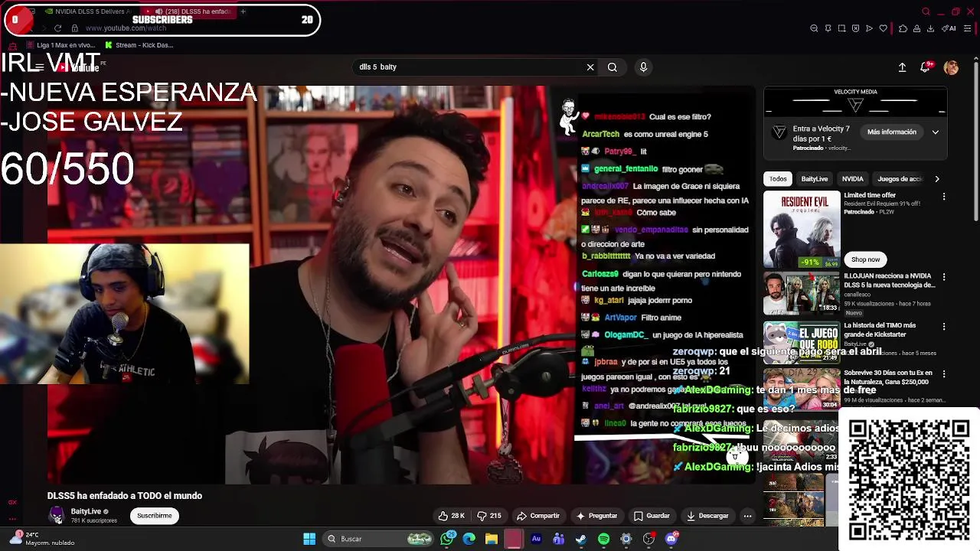This screenshot has width=980, height=551.
Task: Open Microsoft Edge from the taskbar
Action: (x=469, y=539)
